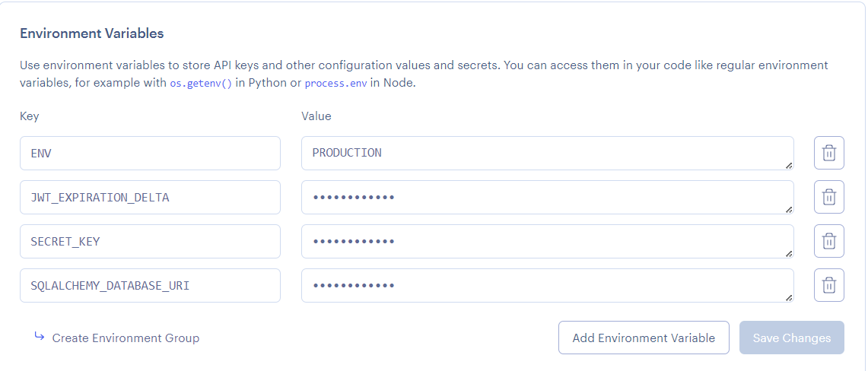Focus the JWT_EXPIRATION_DELTA key field
The width and height of the screenshot is (868, 371).
[x=150, y=197]
